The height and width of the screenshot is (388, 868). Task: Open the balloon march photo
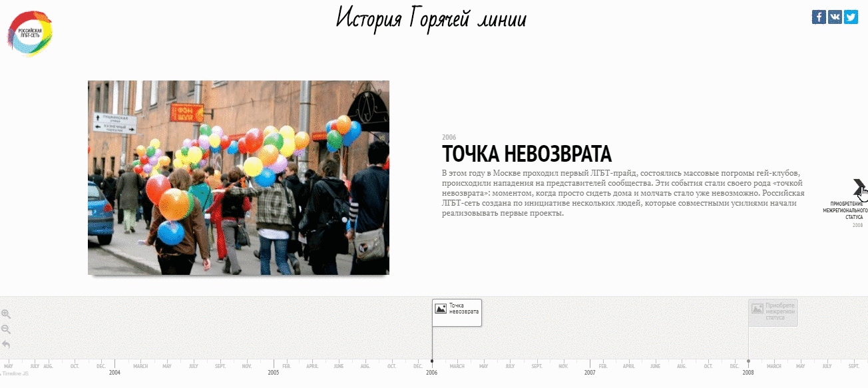click(x=238, y=178)
